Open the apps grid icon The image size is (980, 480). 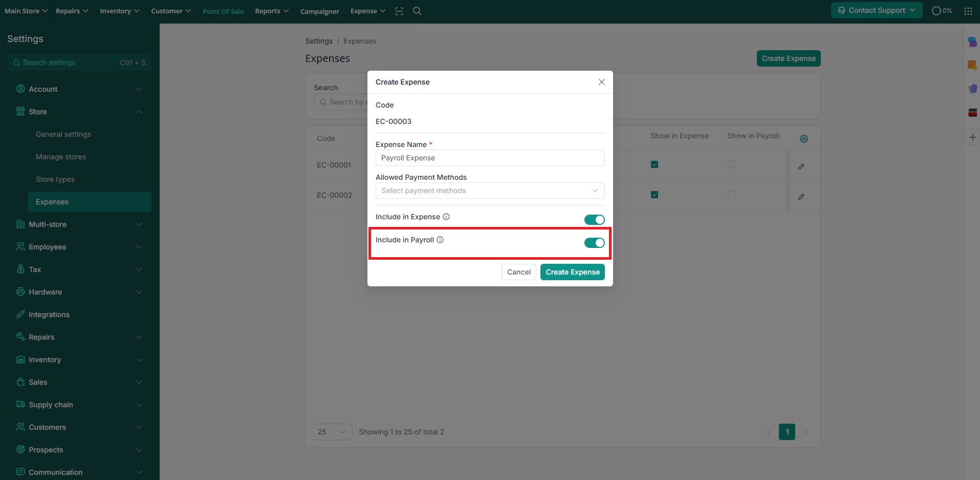(x=968, y=11)
